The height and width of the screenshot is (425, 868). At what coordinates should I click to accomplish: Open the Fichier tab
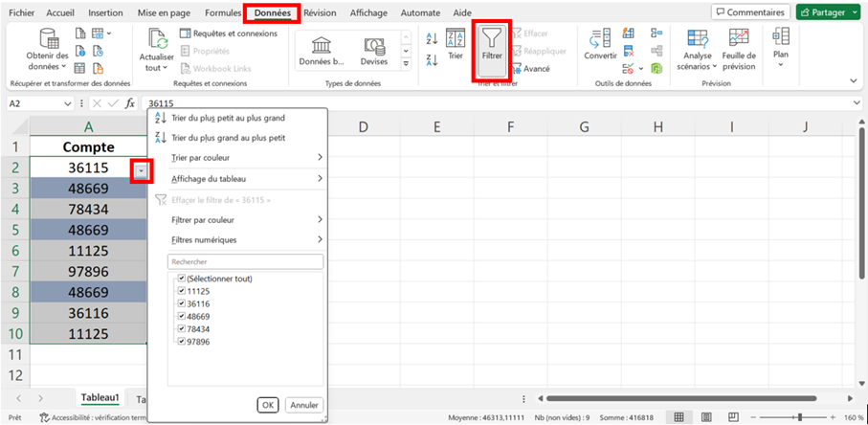coord(21,12)
